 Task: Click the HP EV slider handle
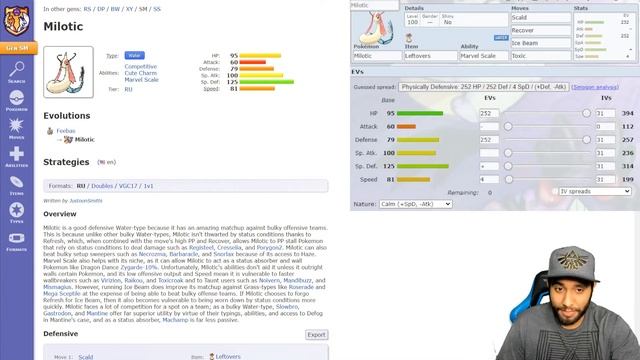586,113
